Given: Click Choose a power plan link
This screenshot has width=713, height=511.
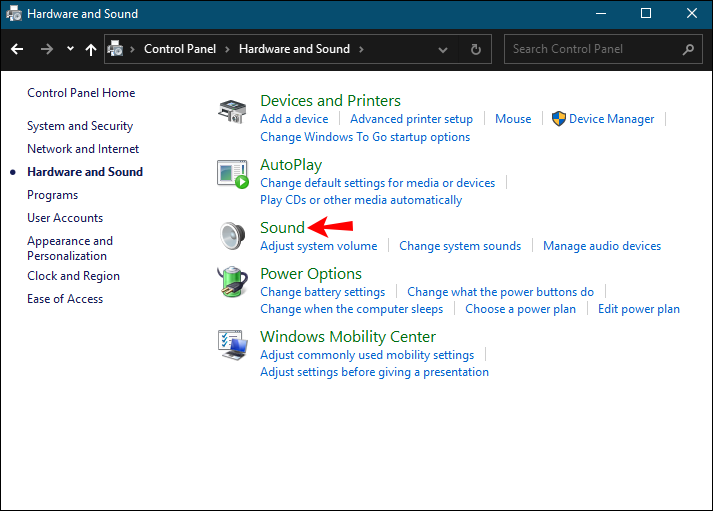Looking at the screenshot, I should pos(520,309).
